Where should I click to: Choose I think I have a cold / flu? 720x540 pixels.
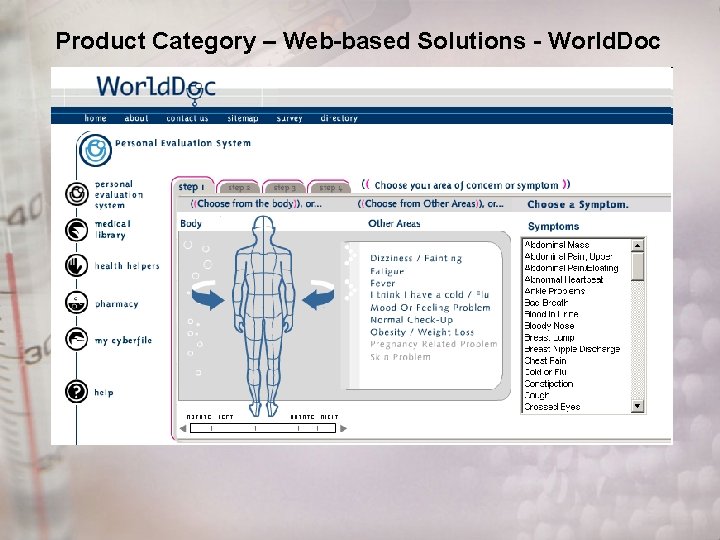[429, 295]
